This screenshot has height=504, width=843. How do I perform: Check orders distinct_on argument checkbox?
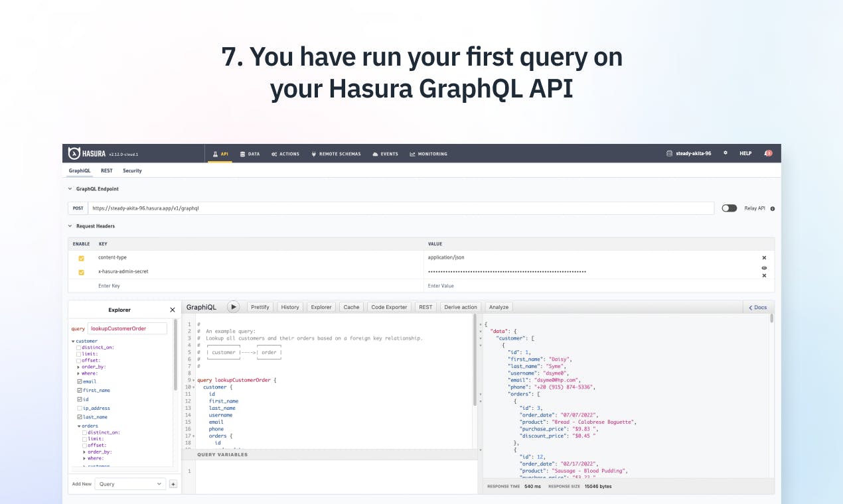tap(85, 432)
